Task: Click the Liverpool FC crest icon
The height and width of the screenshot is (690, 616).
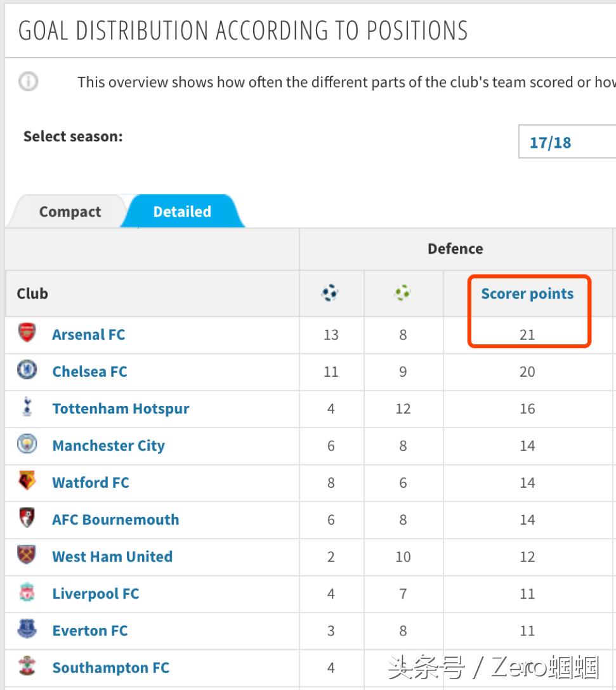Action: [27, 592]
